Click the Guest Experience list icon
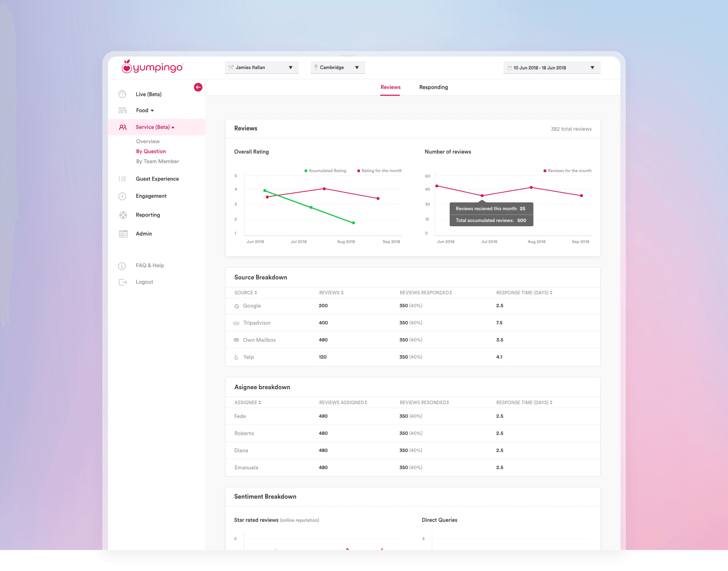The width and height of the screenshot is (728, 571). pyautogui.click(x=122, y=179)
